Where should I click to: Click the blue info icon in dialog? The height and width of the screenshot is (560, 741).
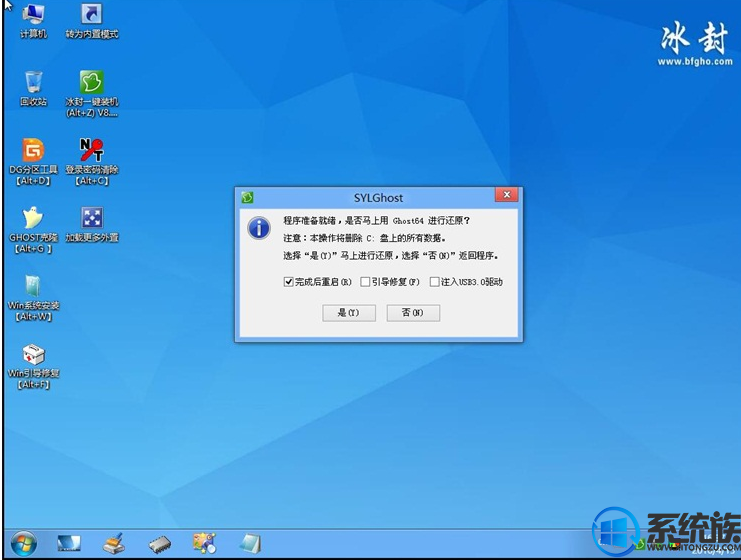tap(259, 228)
